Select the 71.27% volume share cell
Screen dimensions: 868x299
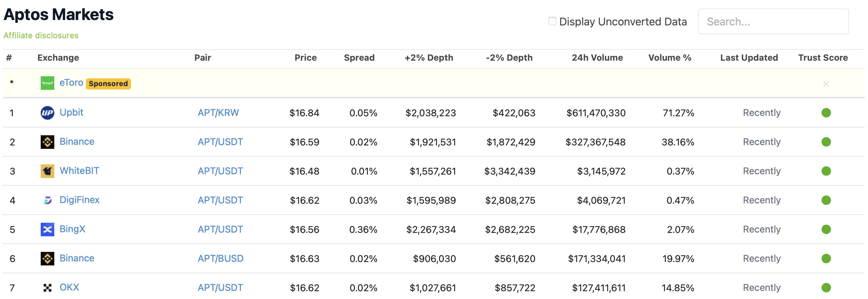click(x=678, y=113)
